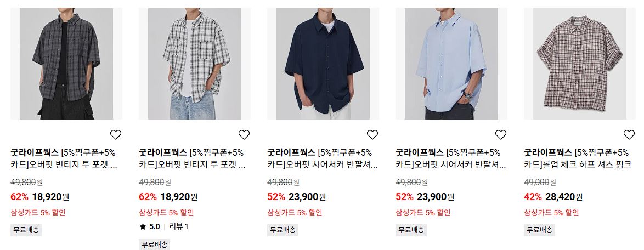The image size is (644, 250).
Task: Like the light blue seersucker shirt
Action: [x=501, y=135]
